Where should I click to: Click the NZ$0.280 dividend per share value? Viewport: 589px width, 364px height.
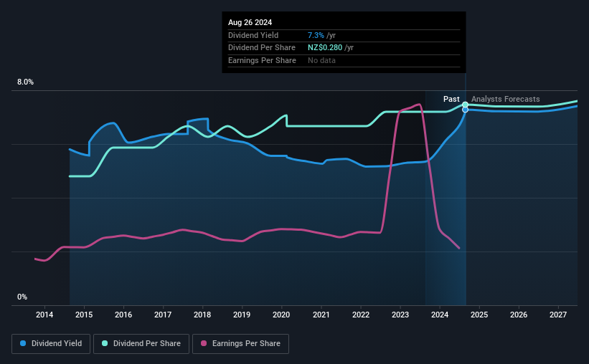coord(325,48)
